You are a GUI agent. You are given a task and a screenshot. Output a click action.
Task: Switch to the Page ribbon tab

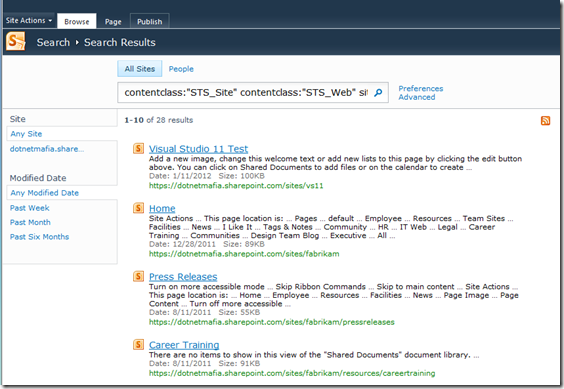pos(113,22)
